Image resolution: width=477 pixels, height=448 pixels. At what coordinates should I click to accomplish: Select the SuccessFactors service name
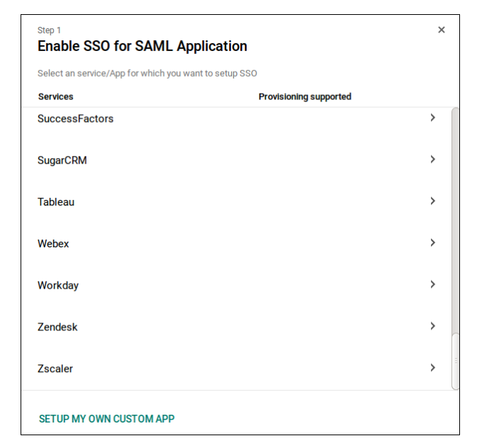coord(75,118)
